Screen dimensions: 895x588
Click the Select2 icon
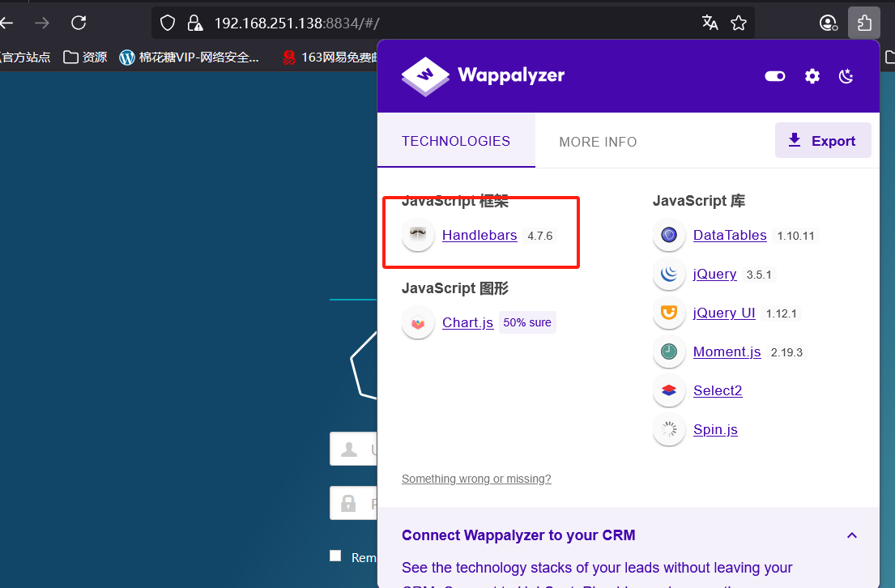pyautogui.click(x=669, y=390)
